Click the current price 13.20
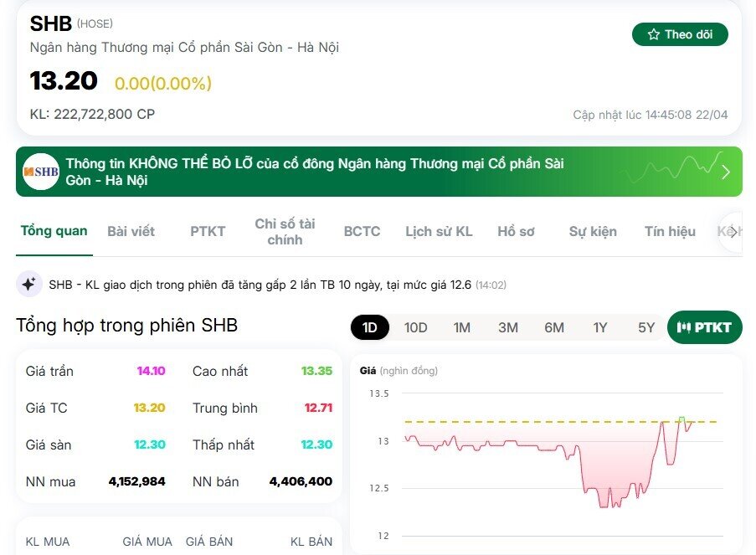756x555 pixels. pyautogui.click(x=64, y=80)
